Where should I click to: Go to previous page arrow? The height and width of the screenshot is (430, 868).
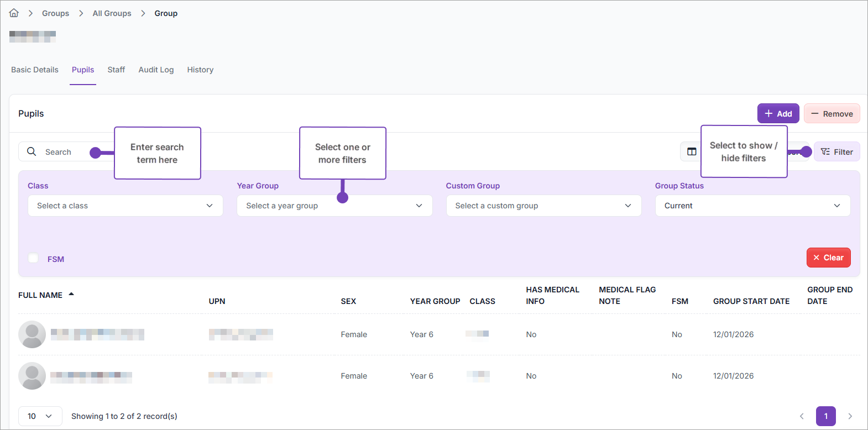(x=802, y=416)
